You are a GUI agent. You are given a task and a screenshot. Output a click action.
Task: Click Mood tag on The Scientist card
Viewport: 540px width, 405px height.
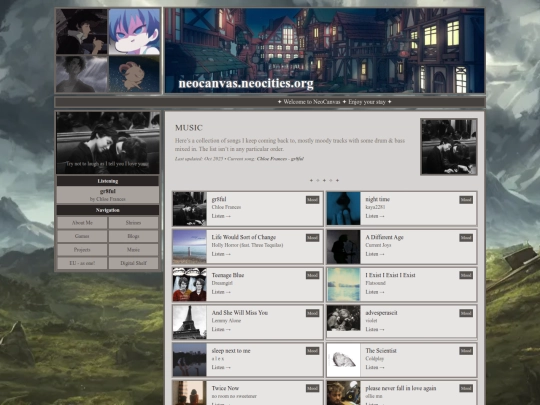point(466,351)
